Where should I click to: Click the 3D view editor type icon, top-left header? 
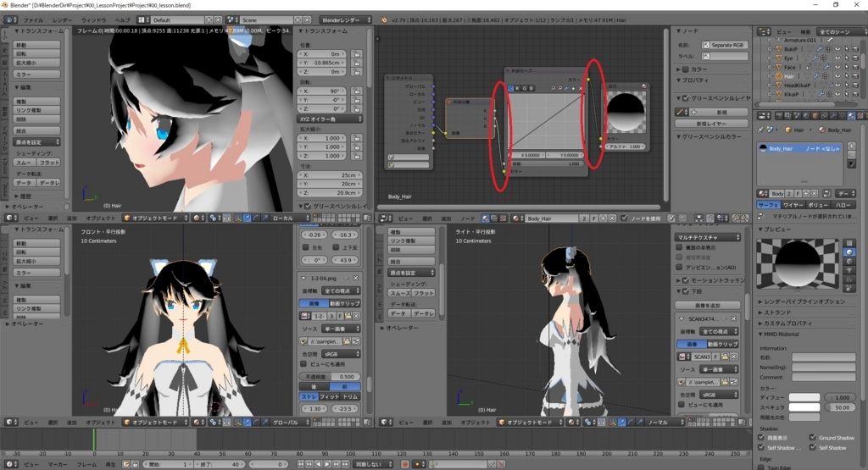point(10,218)
